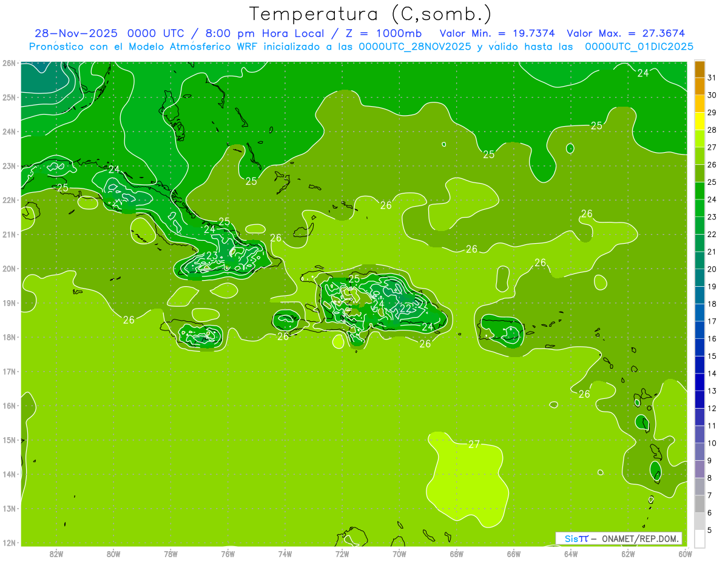728x562 pixels.
Task: Choose the white swatch below 5 on the color bar
Action: click(699, 539)
